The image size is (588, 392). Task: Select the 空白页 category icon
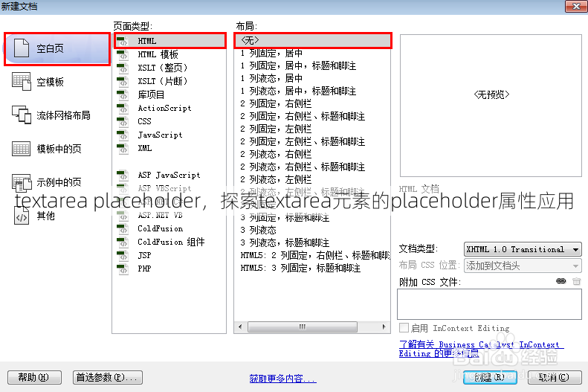[x=22, y=48]
